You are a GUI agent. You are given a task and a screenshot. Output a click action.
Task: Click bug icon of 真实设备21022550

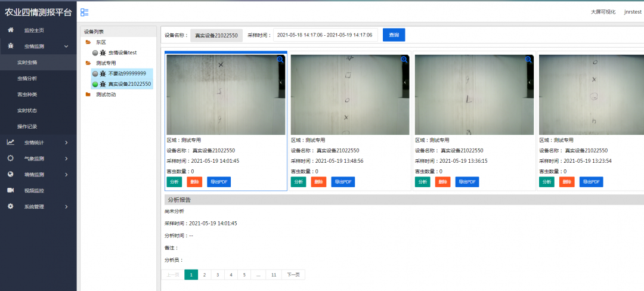pyautogui.click(x=103, y=84)
